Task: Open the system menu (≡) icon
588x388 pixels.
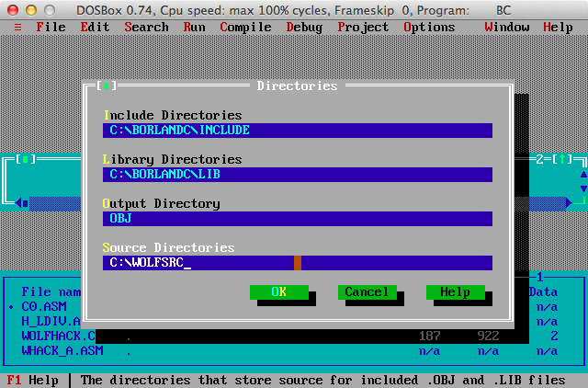Action: (x=17, y=27)
